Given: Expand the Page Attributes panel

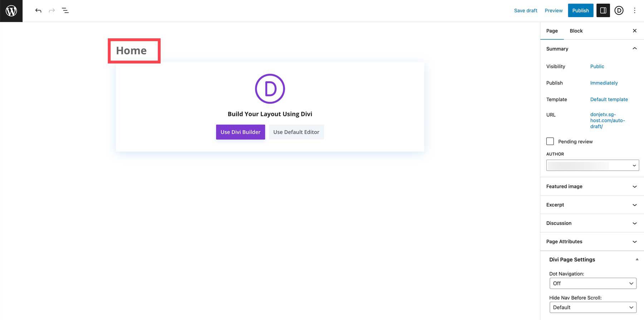Looking at the screenshot, I should 592,242.
